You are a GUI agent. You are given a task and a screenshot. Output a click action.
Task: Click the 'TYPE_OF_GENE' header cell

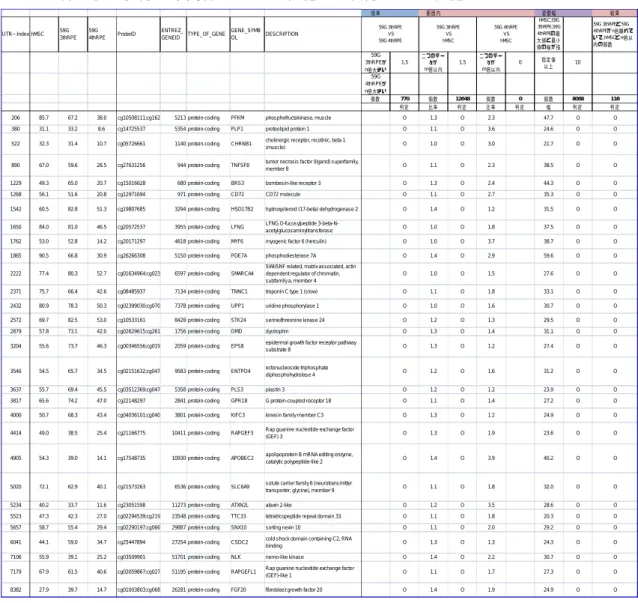click(208, 34)
